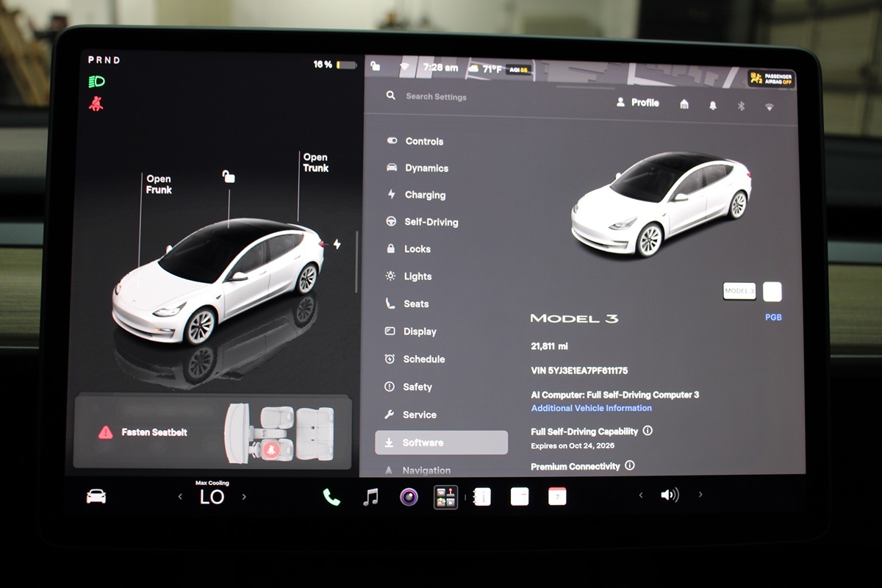
Task: Open the Profile menu
Action: [x=637, y=103]
